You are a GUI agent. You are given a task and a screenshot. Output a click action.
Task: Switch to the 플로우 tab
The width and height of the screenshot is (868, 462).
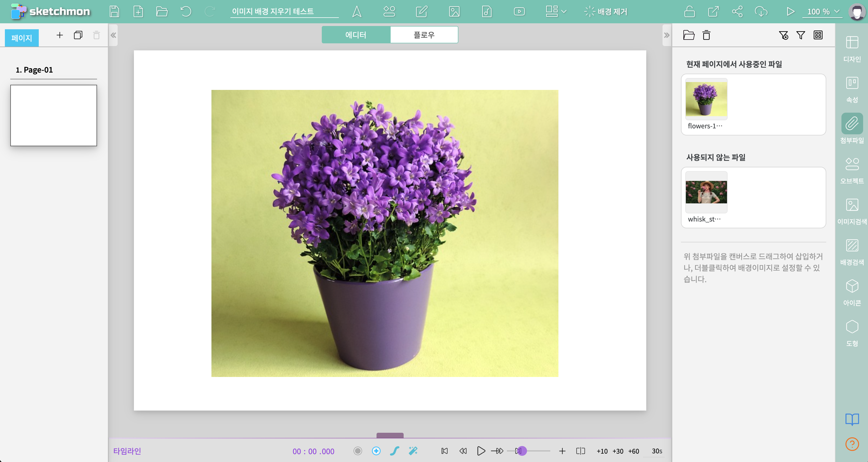coord(424,35)
